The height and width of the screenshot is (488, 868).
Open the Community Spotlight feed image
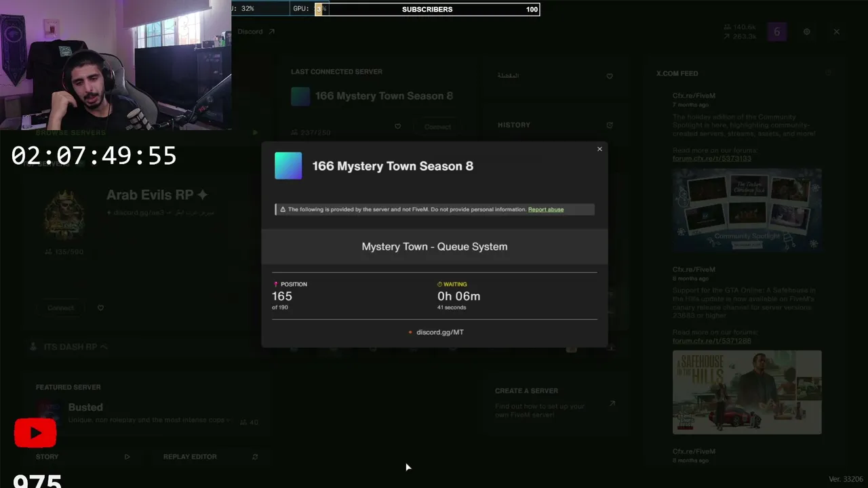(747, 210)
